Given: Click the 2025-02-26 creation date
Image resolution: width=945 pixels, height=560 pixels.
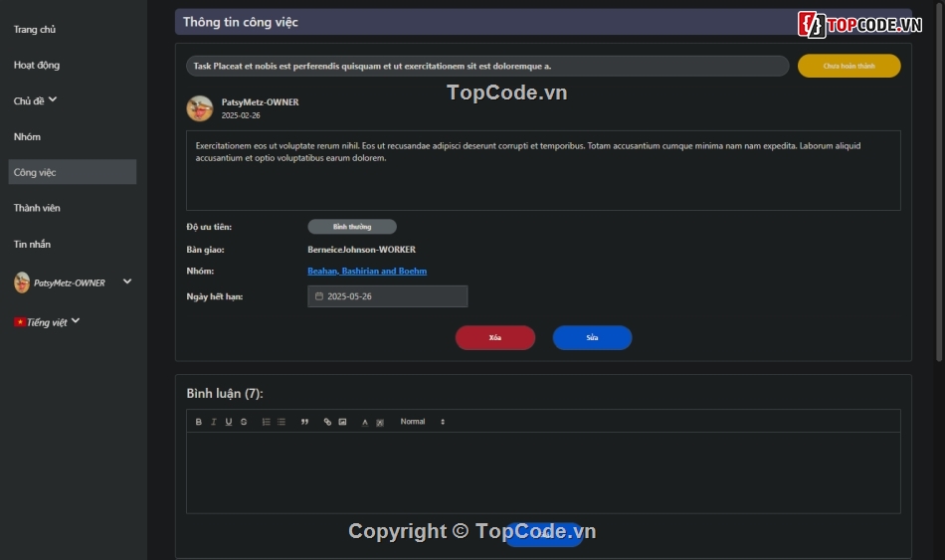Looking at the screenshot, I should [x=241, y=115].
